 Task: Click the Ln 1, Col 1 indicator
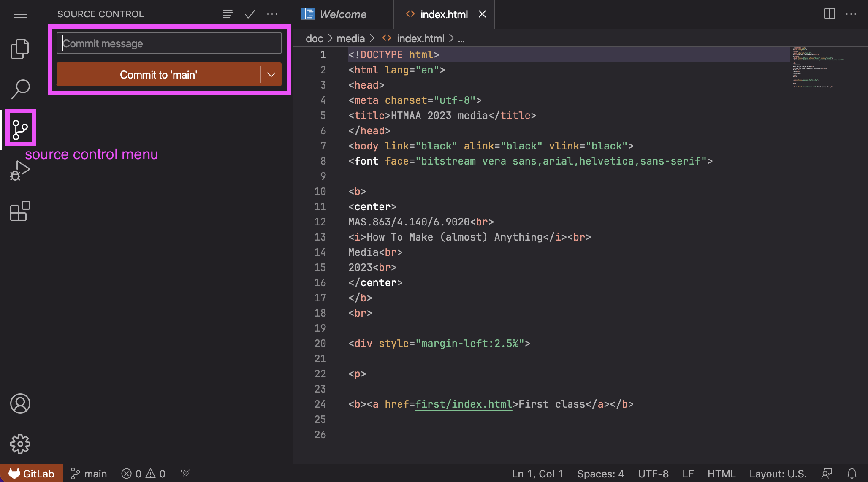coord(537,474)
